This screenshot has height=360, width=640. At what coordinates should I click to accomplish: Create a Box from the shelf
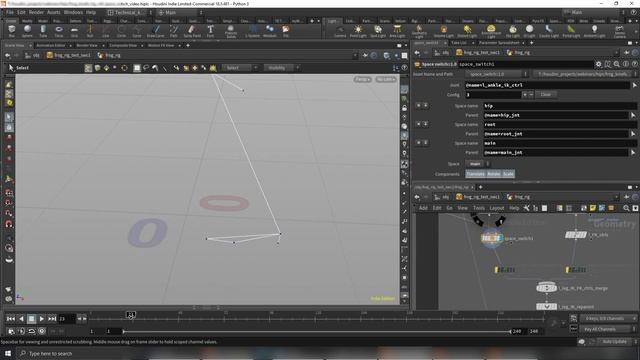point(11,31)
